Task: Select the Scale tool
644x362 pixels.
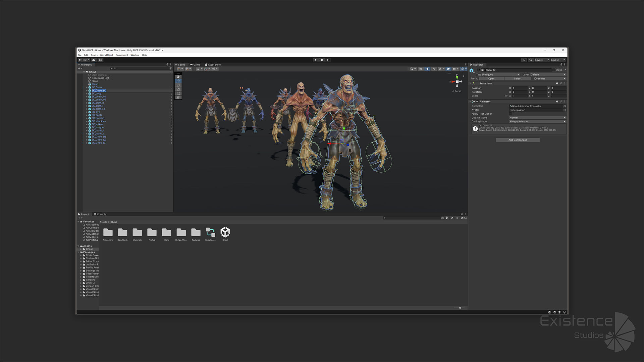Action: (x=178, y=89)
